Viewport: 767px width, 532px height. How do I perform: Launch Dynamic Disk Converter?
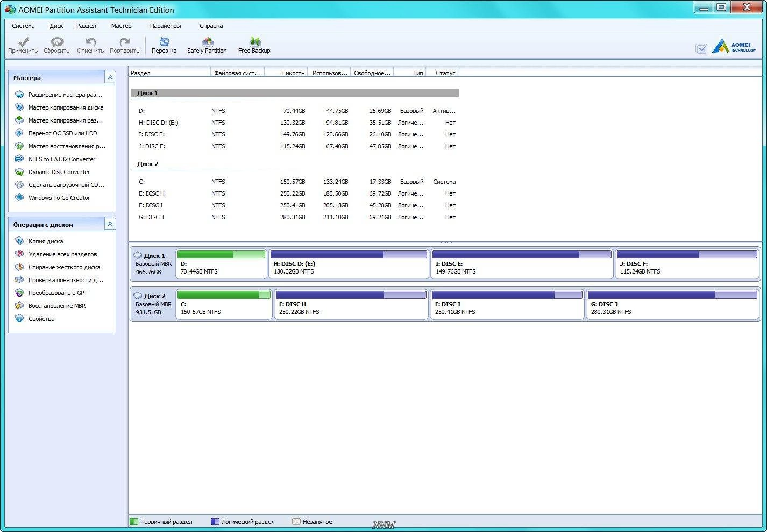(53, 172)
